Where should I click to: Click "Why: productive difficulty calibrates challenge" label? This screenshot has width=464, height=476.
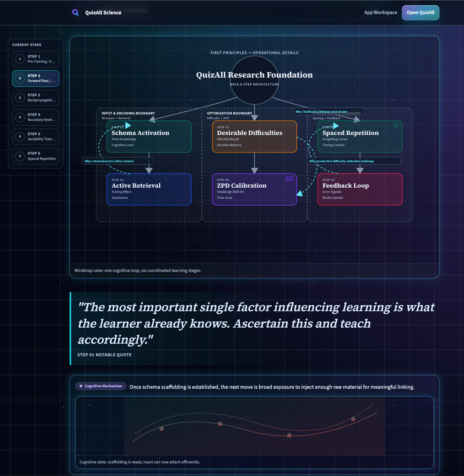(x=354, y=161)
